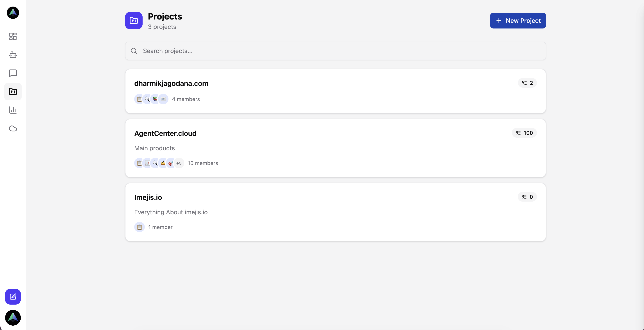Click the first member avatar on dharmikjagodana.com

139,99
